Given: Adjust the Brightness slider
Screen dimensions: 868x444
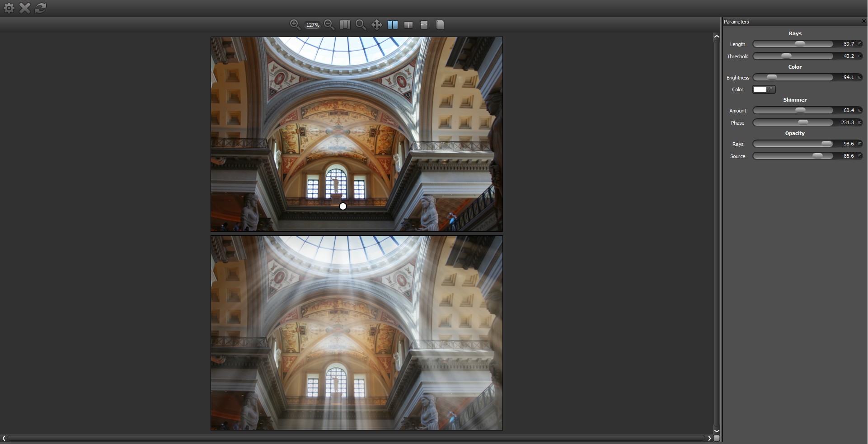Looking at the screenshot, I should click(x=793, y=77).
